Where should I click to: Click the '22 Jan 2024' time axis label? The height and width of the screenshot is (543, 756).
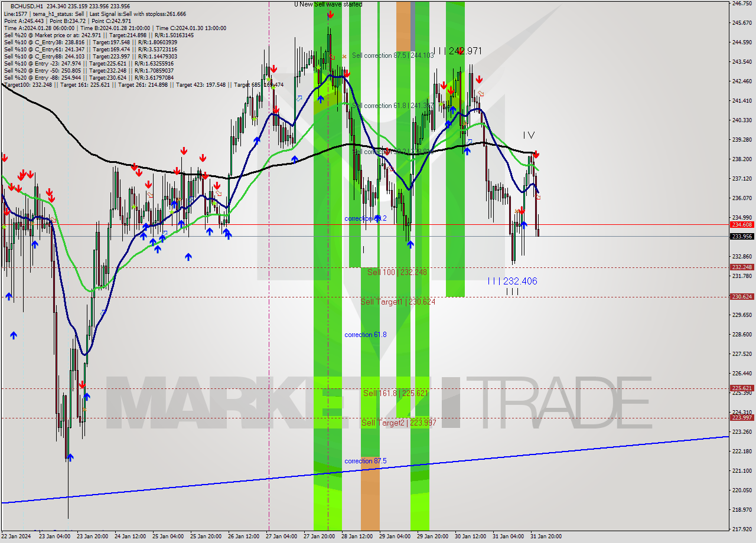(17, 537)
